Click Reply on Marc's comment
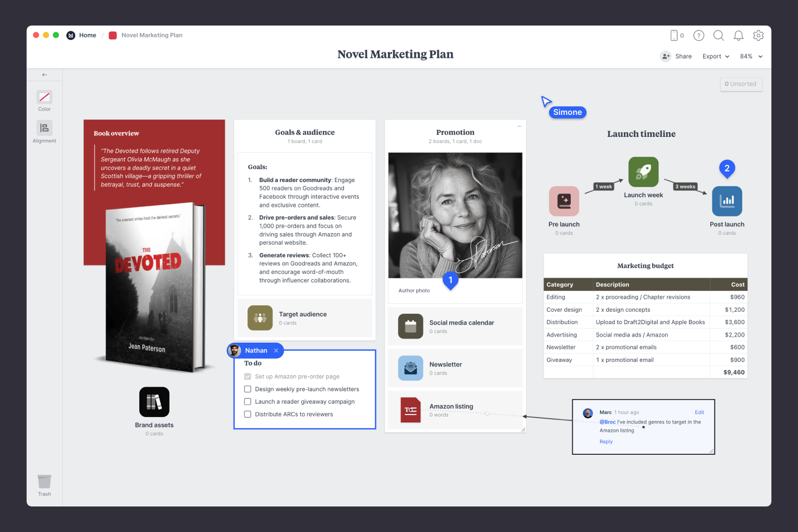This screenshot has height=532, width=798. click(x=606, y=442)
